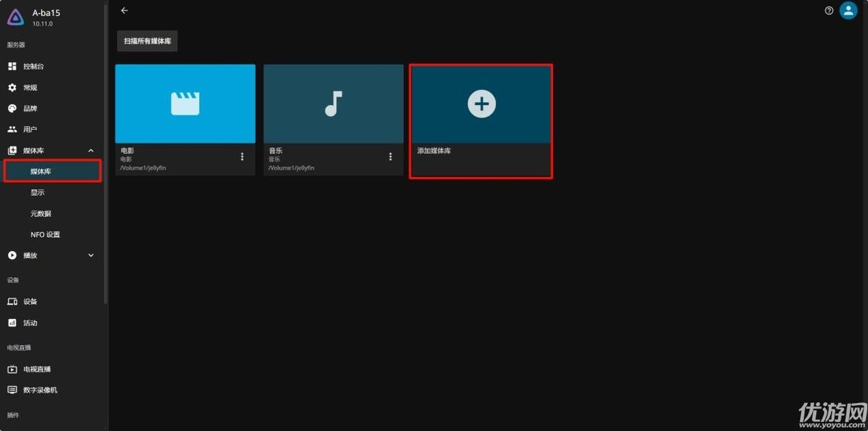
Task: Click the 添加媒体库 card label
Action: [x=434, y=150]
